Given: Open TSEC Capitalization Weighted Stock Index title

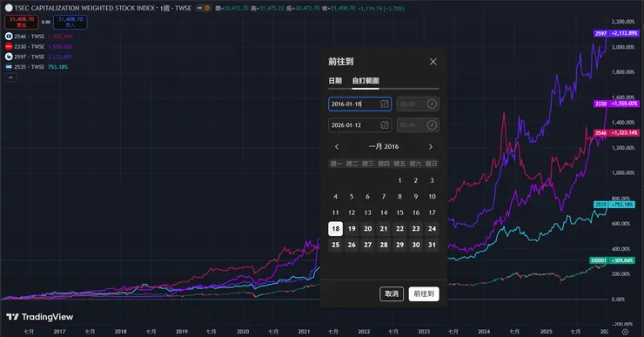Looking at the screenshot, I should [84, 8].
